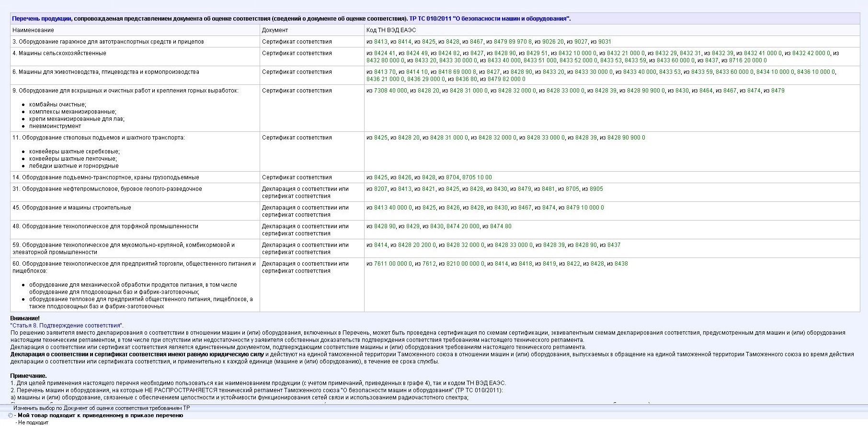Open code link 7308 40 000

(x=390, y=91)
